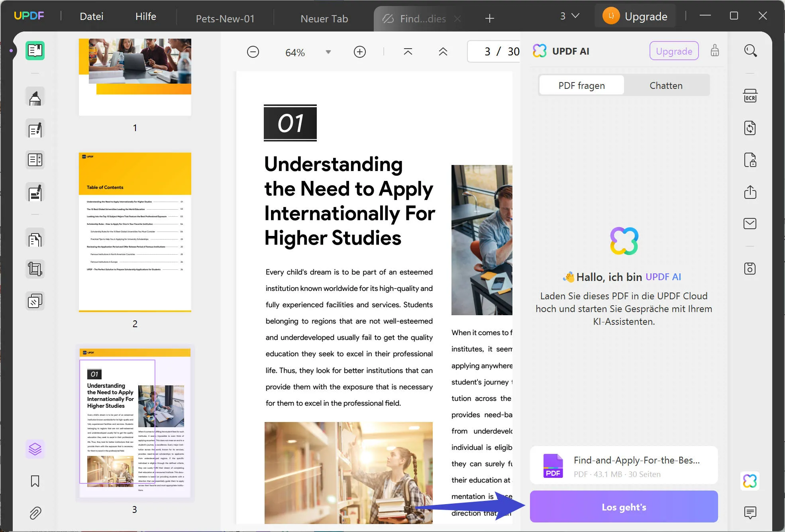
Task: Open the Protect PDF lock icon
Action: click(x=750, y=160)
